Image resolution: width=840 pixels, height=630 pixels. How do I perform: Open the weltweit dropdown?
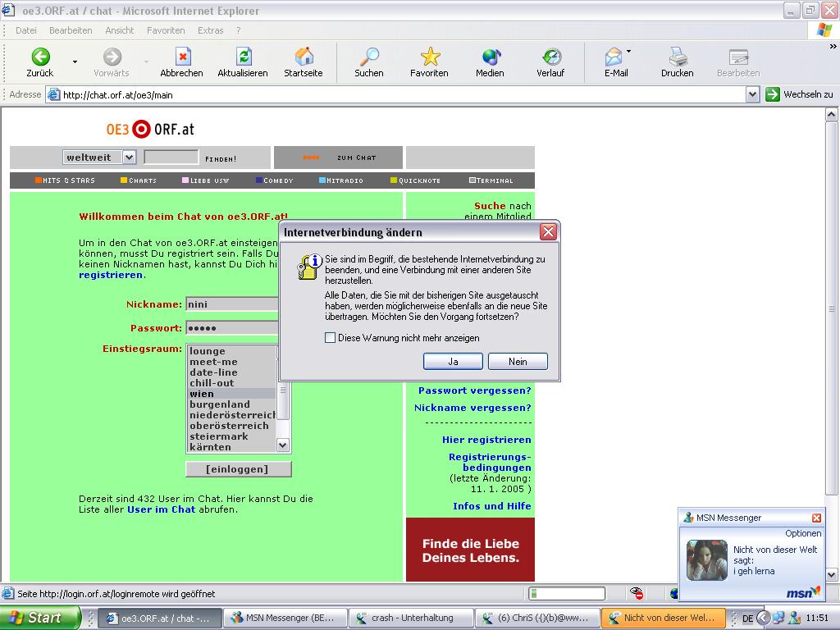click(129, 157)
